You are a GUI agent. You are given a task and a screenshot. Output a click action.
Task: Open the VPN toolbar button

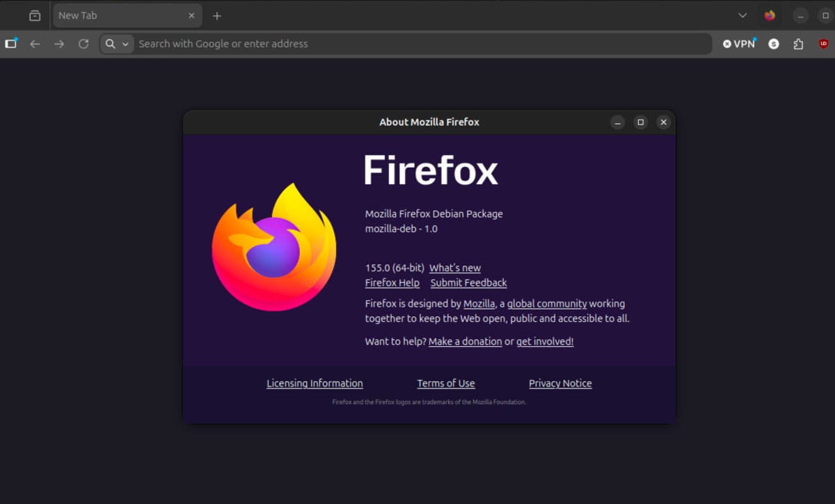coord(739,44)
